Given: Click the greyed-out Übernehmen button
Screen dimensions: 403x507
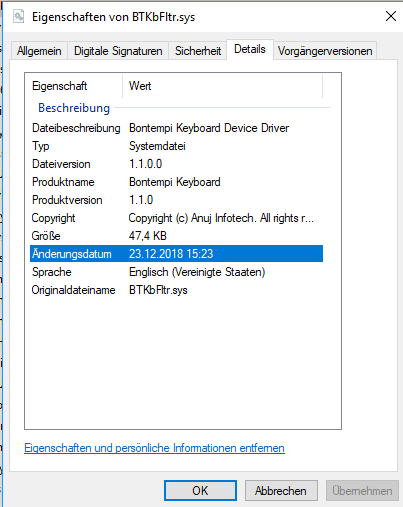Looking at the screenshot, I should tap(362, 490).
